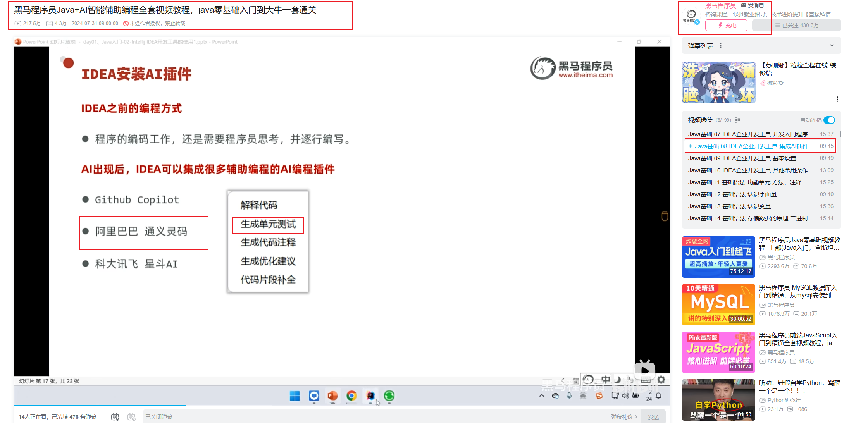This screenshot has width=868, height=423.
Task: Click the cloud sync tray icon
Action: (x=555, y=396)
